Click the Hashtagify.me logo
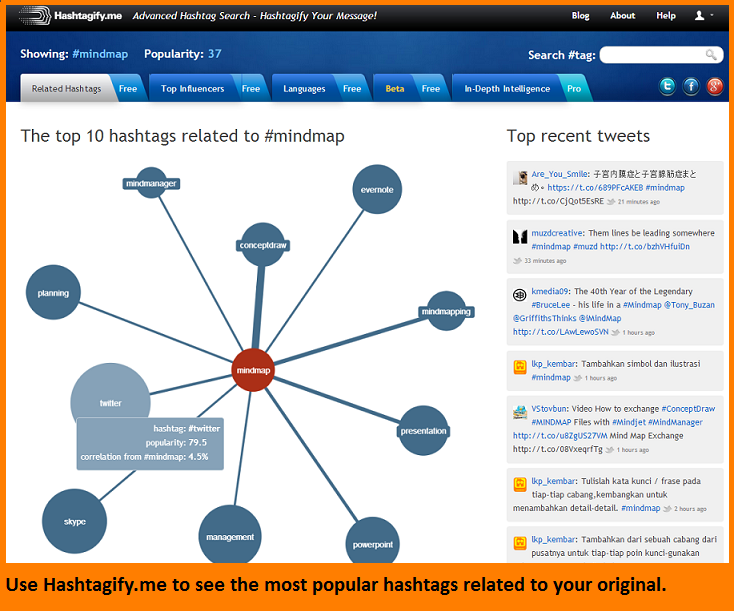Viewport: 734px width, 611px height. coord(70,15)
